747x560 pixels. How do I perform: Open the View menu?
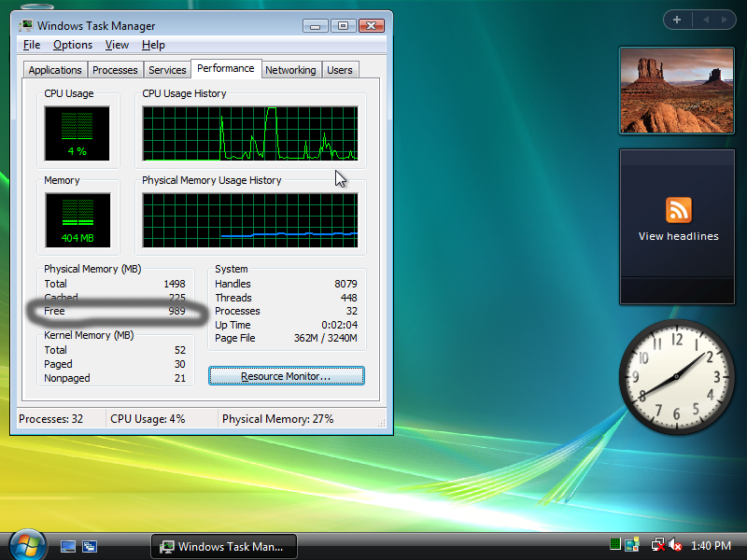pyautogui.click(x=117, y=45)
